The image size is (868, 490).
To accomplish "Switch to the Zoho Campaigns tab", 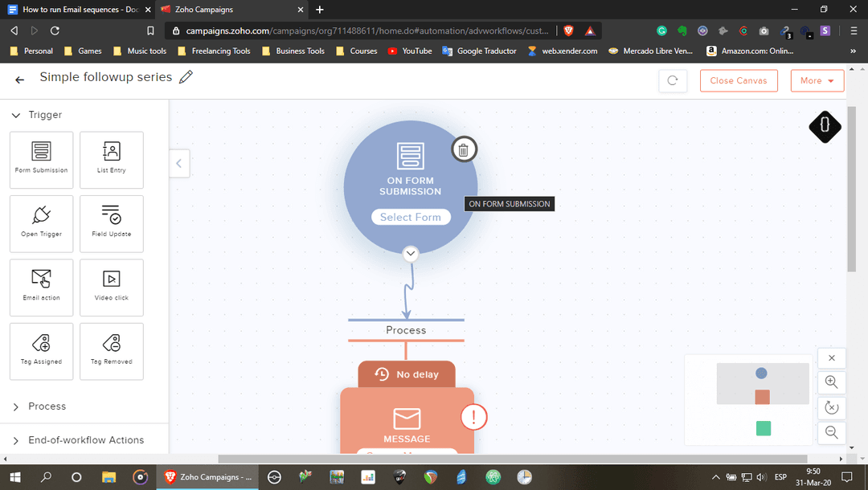I will (x=233, y=10).
